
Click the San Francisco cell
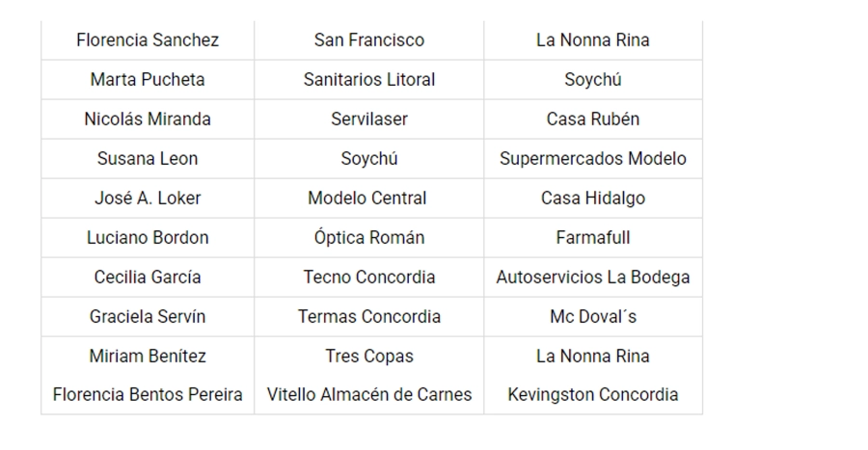369,40
